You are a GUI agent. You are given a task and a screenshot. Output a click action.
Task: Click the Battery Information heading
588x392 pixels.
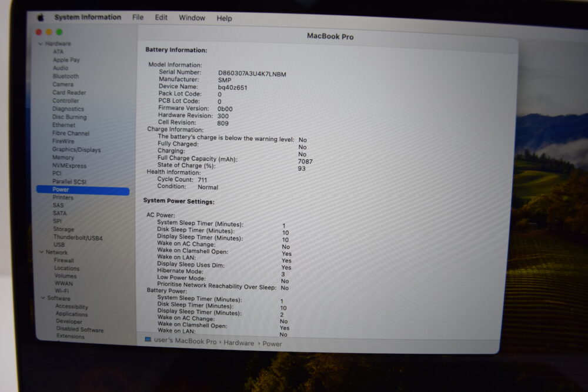coord(176,50)
